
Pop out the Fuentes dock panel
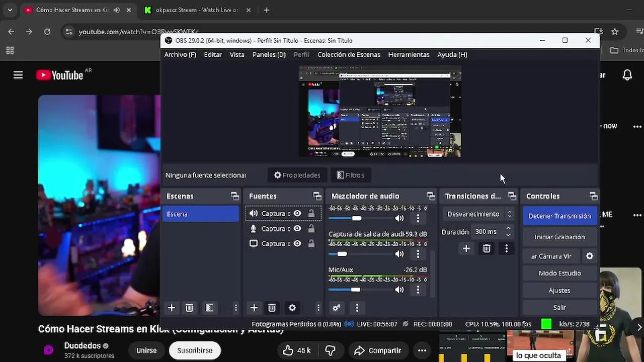[x=317, y=196]
